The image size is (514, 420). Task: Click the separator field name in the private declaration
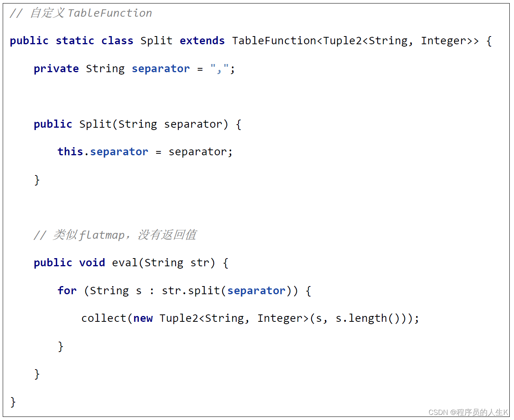coord(160,69)
